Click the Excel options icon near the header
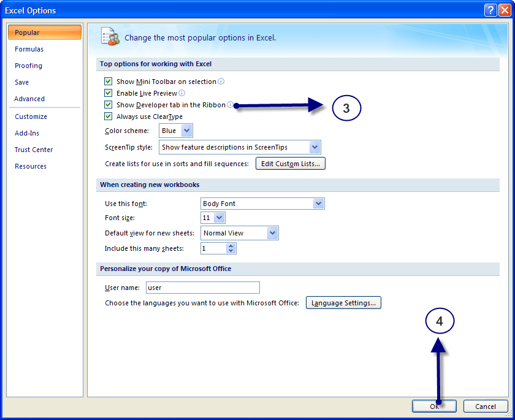 (110, 36)
